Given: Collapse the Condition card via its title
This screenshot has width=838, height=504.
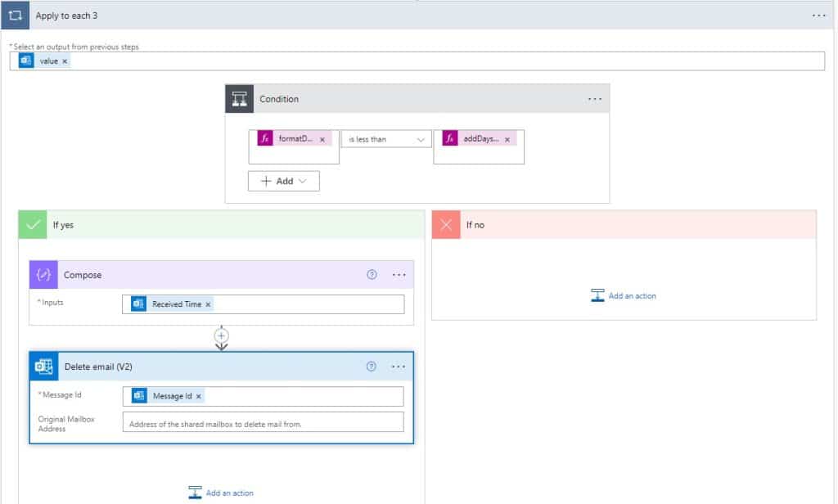Looking at the screenshot, I should (x=279, y=99).
